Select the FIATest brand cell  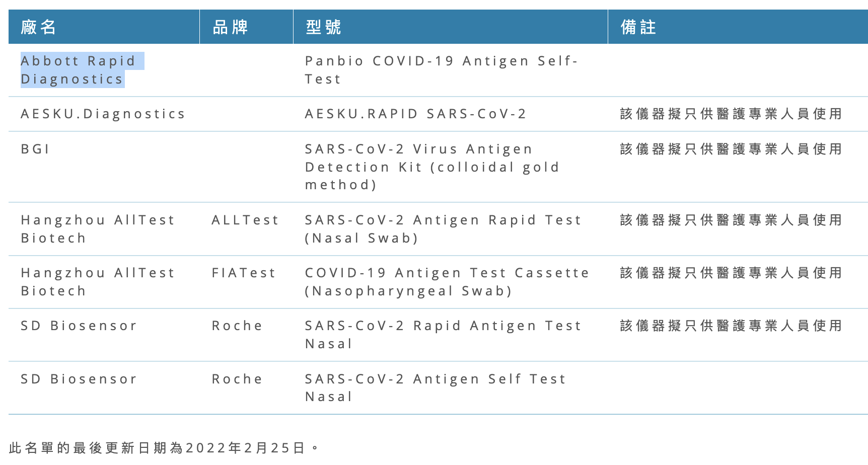pos(244,273)
